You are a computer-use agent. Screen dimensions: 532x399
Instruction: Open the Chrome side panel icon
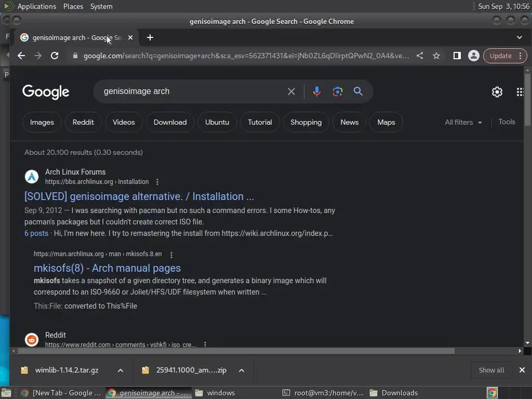pyautogui.click(x=457, y=56)
